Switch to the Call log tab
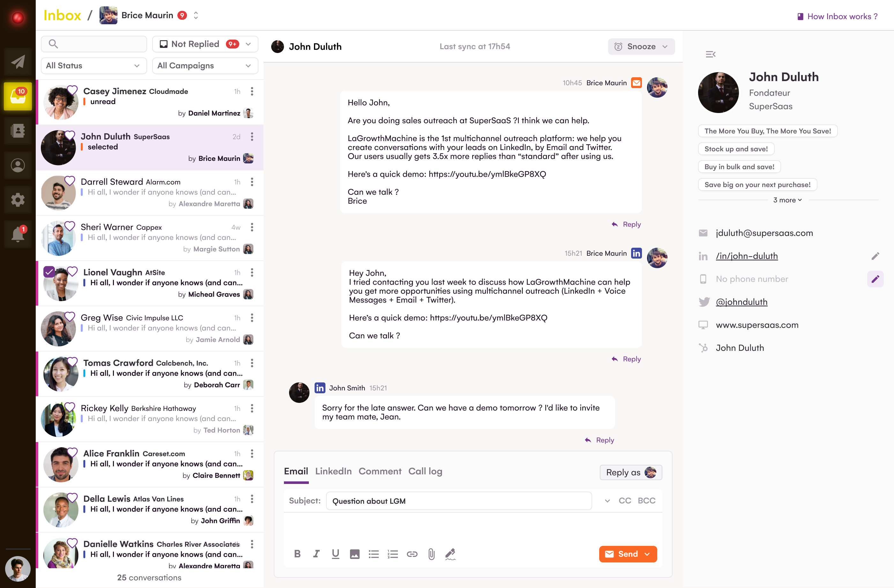The image size is (894, 588). point(425,471)
